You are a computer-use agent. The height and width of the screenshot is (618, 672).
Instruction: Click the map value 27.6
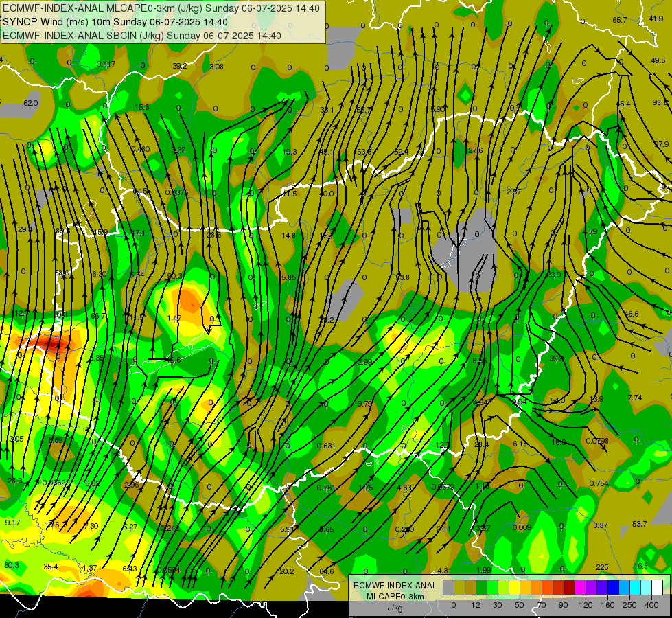coord(475,150)
